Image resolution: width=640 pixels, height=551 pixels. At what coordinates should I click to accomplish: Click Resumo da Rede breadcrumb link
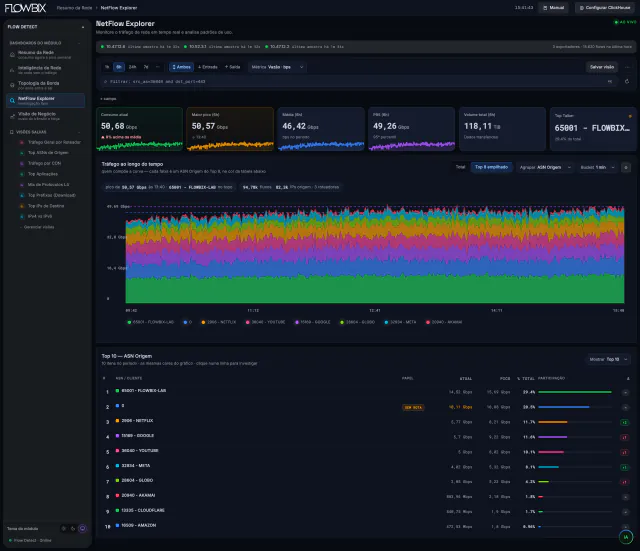[74, 8]
